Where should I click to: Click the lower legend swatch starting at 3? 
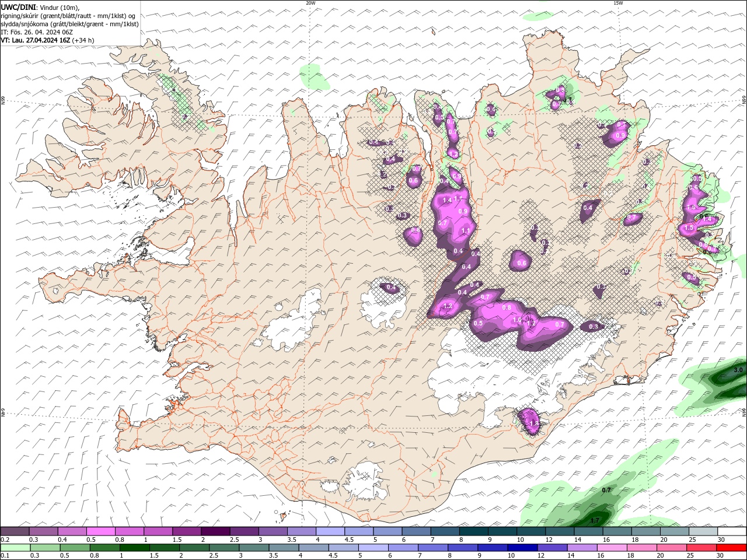coord(253,548)
